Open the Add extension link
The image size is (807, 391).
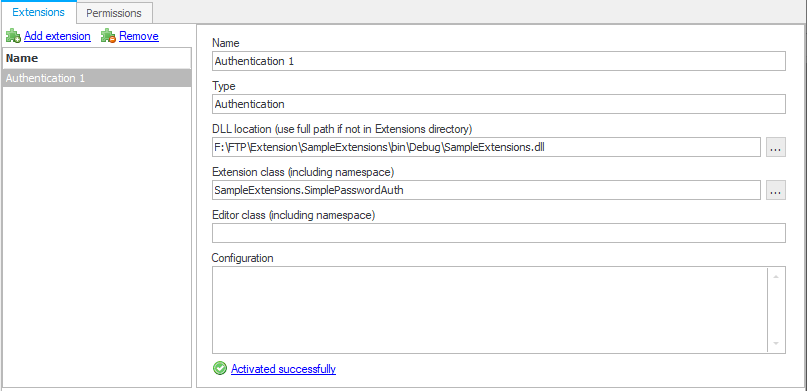click(57, 36)
